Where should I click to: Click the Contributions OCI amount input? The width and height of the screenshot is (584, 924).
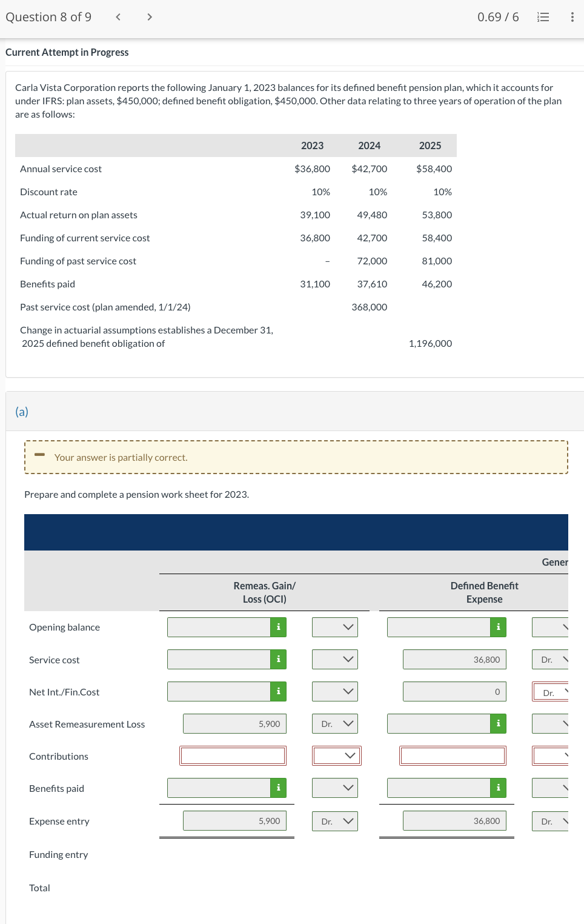tap(232, 755)
